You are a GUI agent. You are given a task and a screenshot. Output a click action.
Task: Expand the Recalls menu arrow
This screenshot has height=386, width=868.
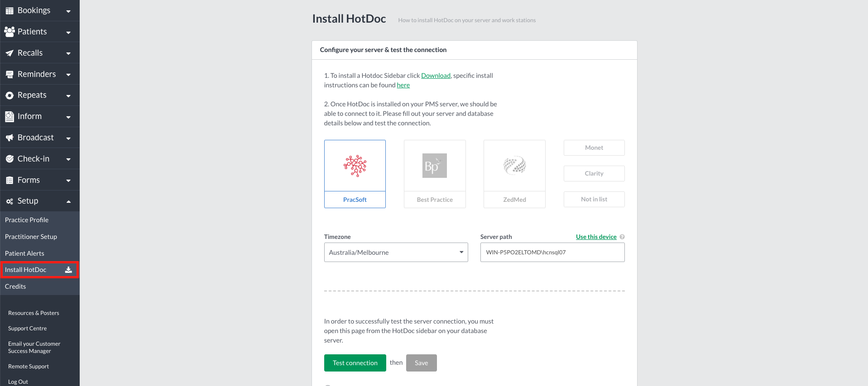click(68, 54)
